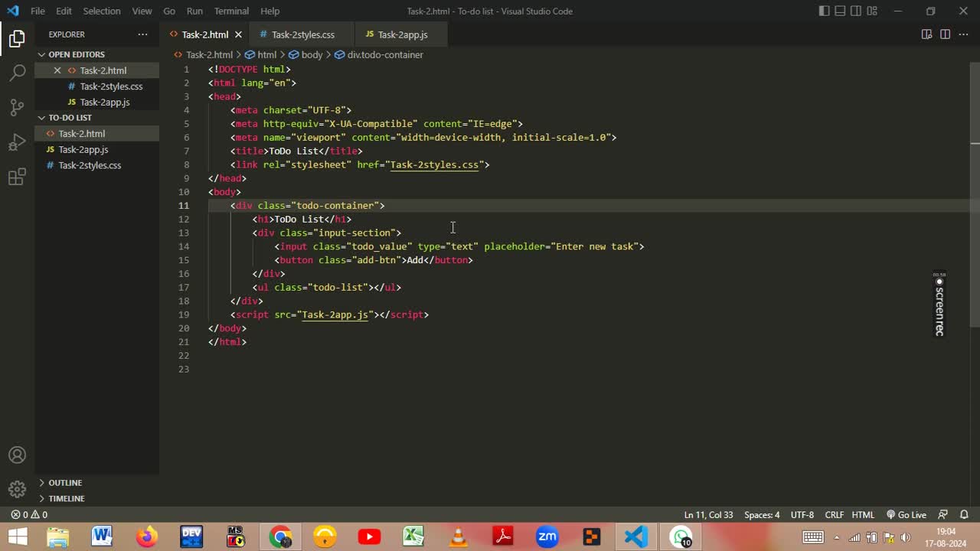The width and height of the screenshot is (980, 551).
Task: Click the Show Preview icon in editor toolbar
Action: coord(926,34)
